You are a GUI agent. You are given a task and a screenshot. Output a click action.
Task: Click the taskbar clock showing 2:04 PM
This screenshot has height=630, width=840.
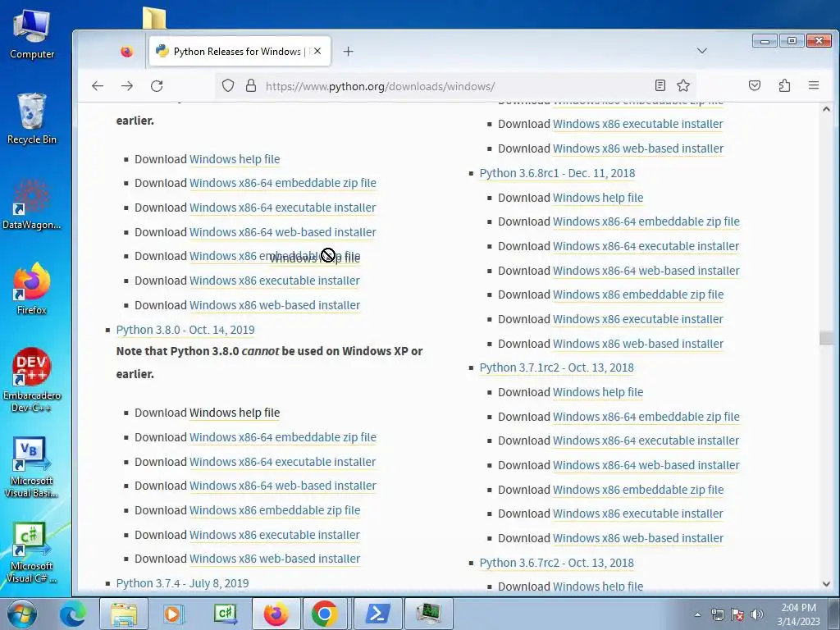click(798, 614)
